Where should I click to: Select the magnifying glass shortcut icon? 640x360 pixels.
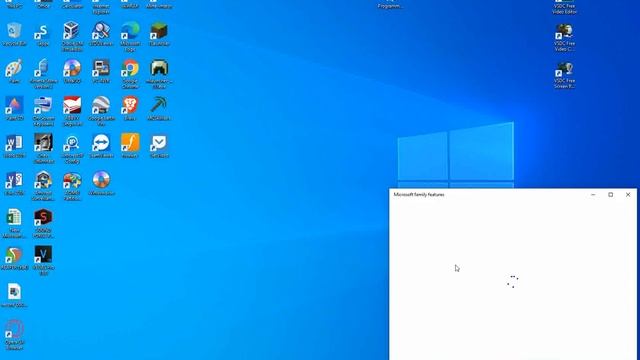(x=101, y=31)
